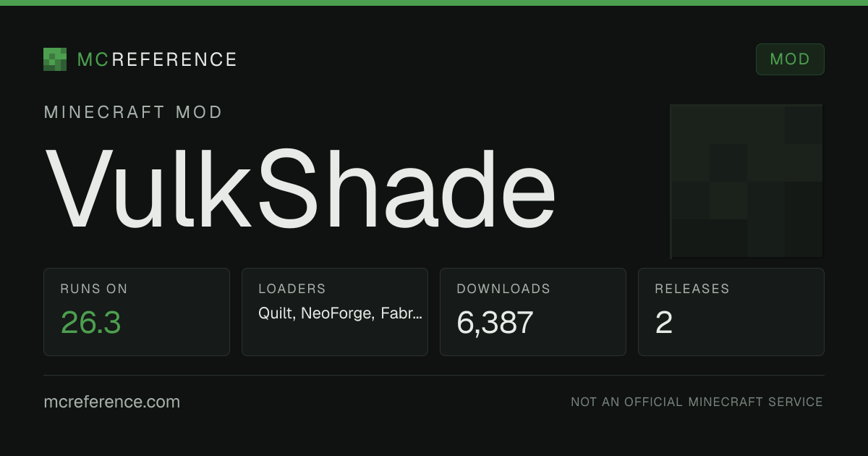The width and height of the screenshot is (868, 456).
Task: Click the releases count 2
Action: (x=664, y=323)
